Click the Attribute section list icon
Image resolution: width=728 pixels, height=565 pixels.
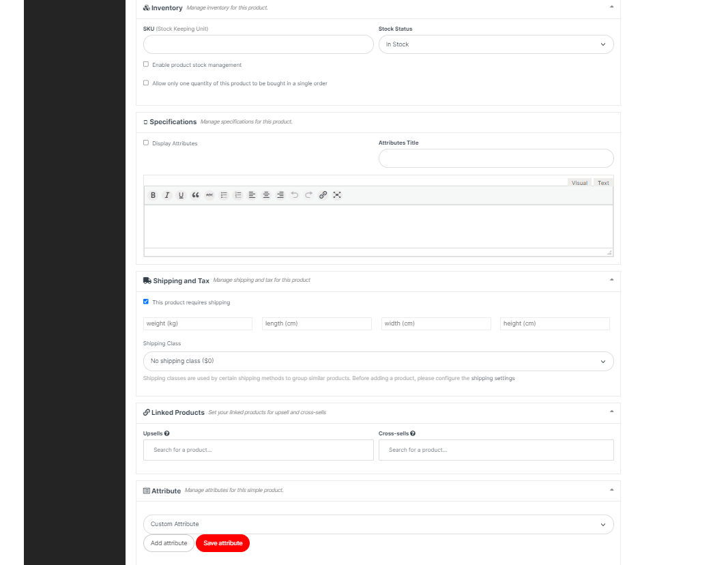click(146, 491)
